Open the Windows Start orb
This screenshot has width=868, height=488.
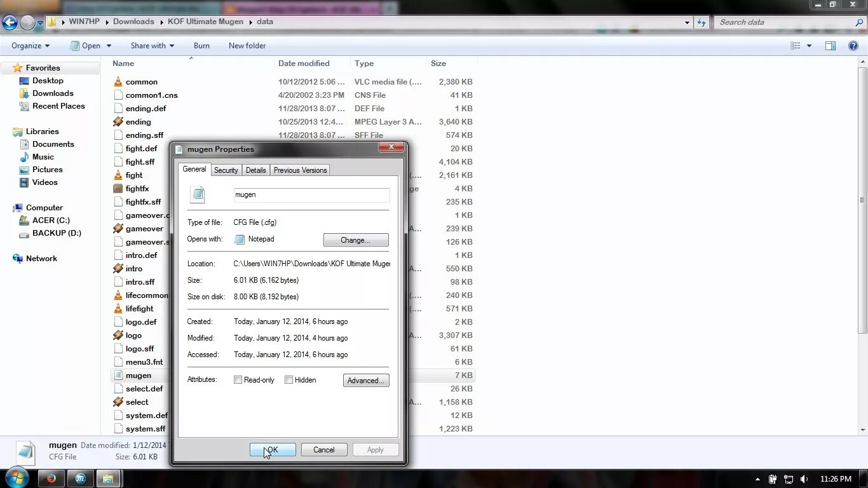16,478
